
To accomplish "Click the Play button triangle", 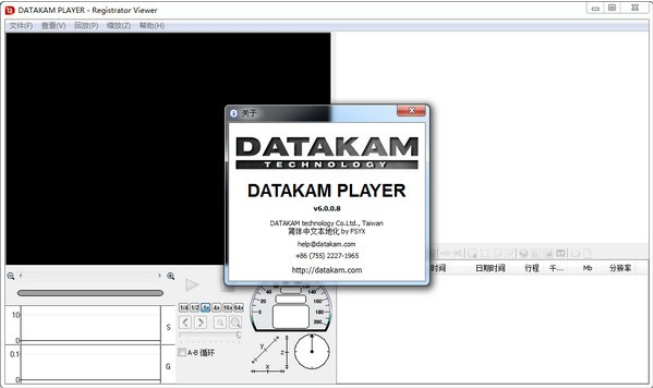I will (192, 285).
